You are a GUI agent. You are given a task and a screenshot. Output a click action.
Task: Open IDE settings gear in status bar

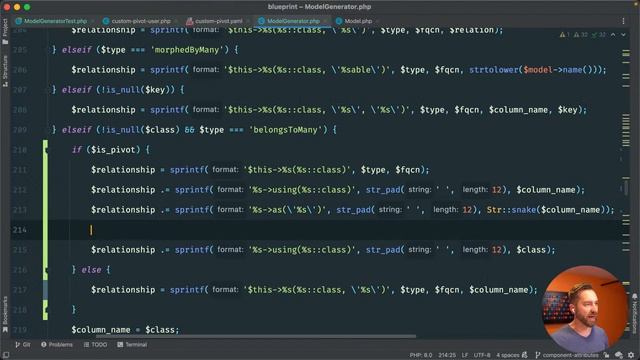pos(631,355)
